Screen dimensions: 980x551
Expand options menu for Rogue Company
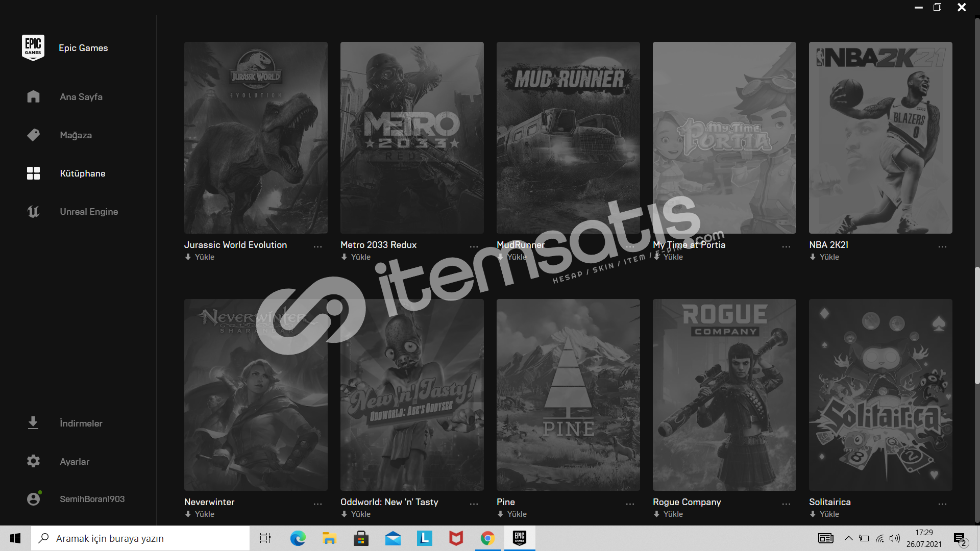pyautogui.click(x=786, y=504)
